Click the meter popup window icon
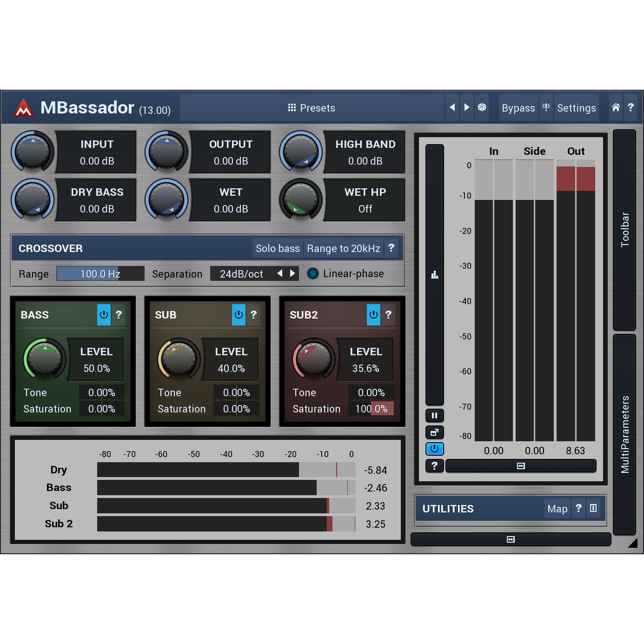644x644 pixels. tap(434, 432)
